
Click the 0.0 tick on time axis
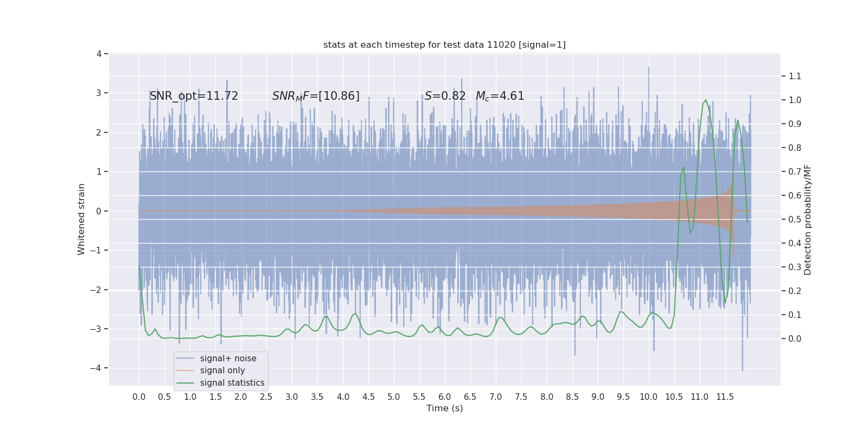pos(139,397)
